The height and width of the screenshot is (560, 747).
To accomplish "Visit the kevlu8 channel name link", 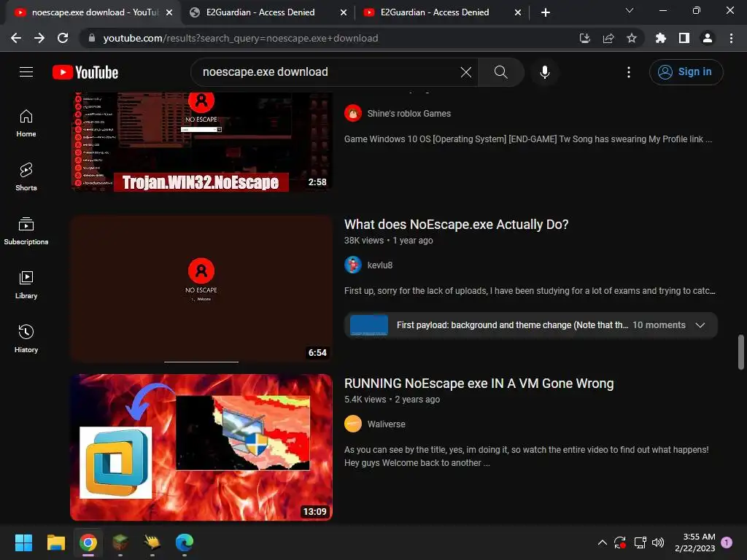I will [x=379, y=265].
